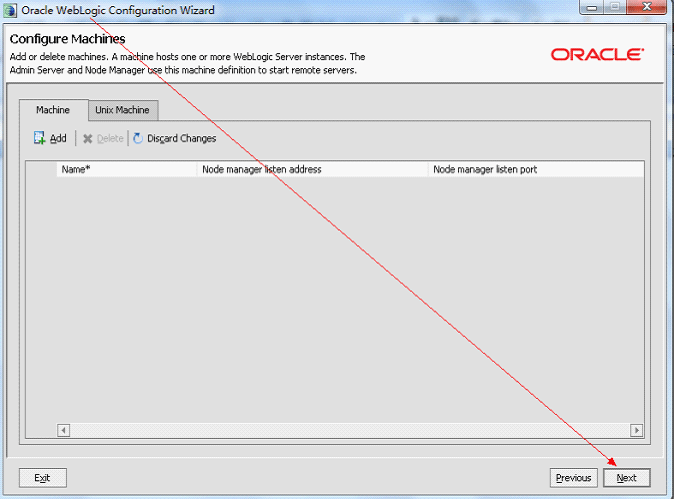Viewport: 674px width, 499px height.
Task: Click the Discard Changes refresh icon
Action: point(138,138)
